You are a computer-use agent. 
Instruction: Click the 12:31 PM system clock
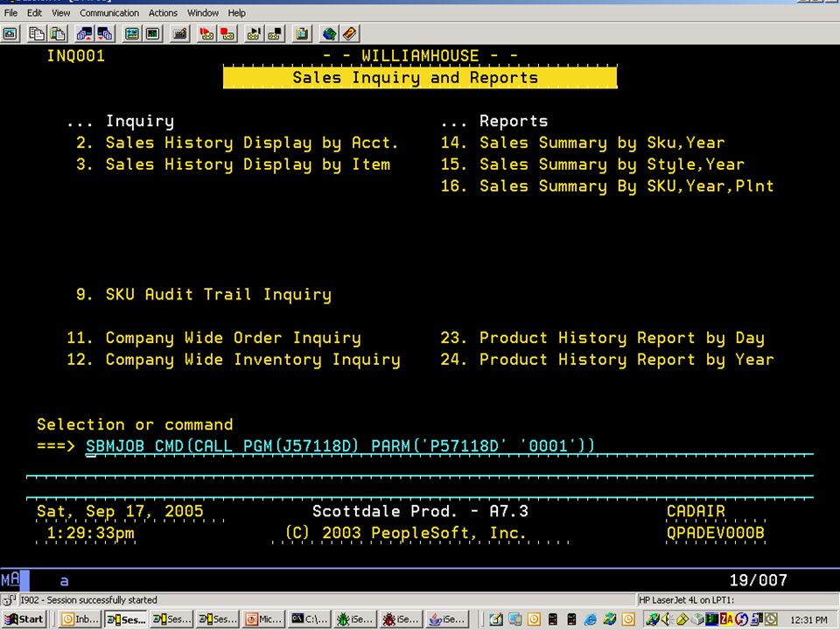808,619
